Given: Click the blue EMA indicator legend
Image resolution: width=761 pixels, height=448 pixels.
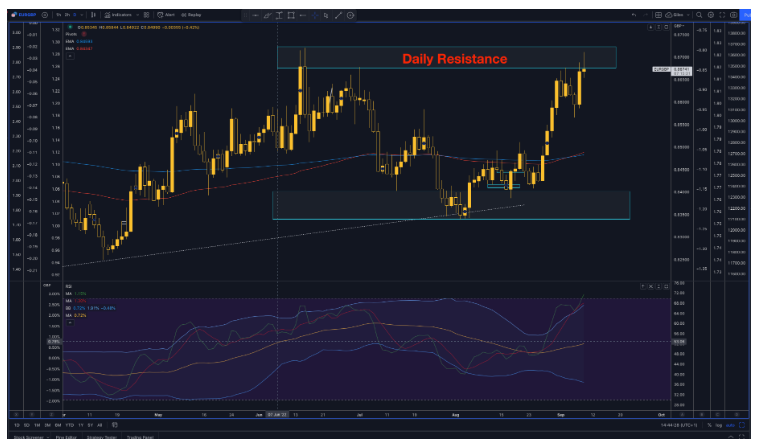Looking at the screenshot, I should 79,41.
